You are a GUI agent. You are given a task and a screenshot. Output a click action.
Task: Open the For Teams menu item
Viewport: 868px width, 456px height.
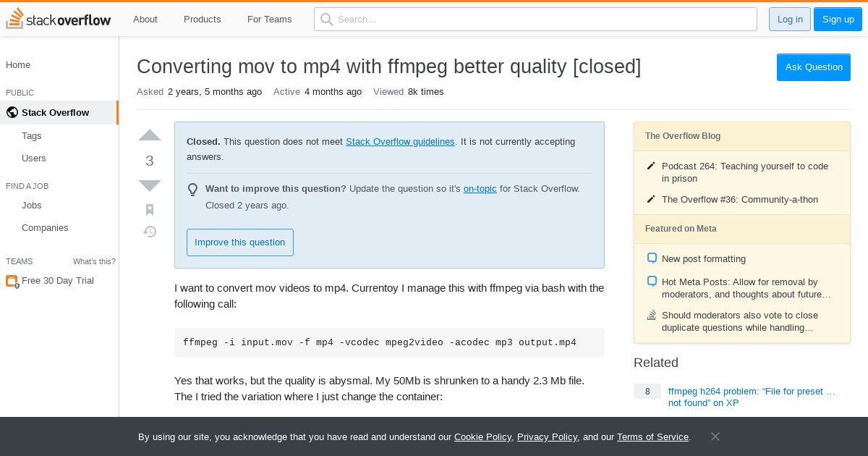pyautogui.click(x=270, y=20)
